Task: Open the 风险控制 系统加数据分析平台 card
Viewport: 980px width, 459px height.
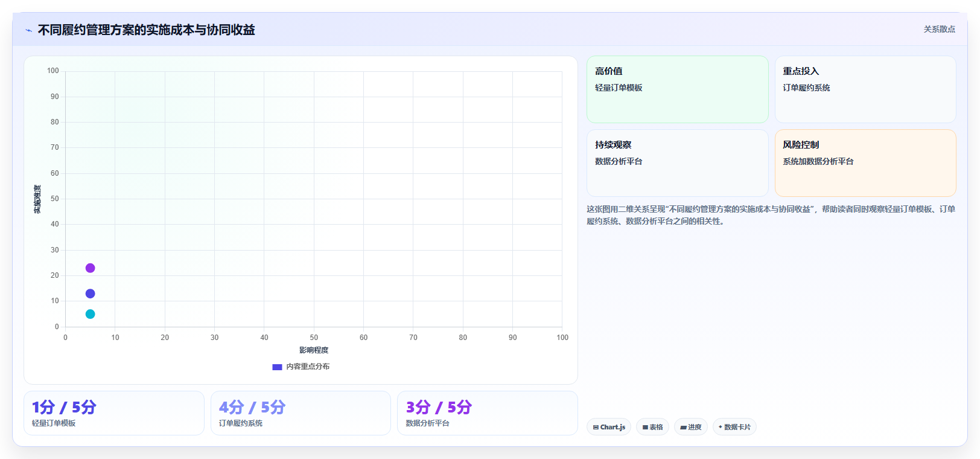Action: click(865, 163)
